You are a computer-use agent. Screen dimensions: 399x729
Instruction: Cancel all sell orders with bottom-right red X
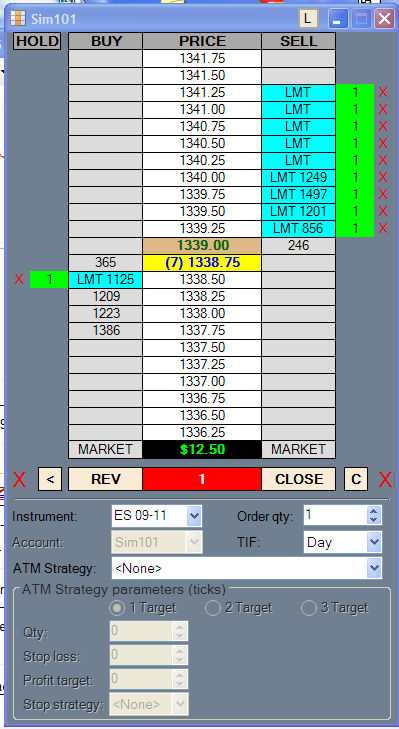[x=385, y=479]
